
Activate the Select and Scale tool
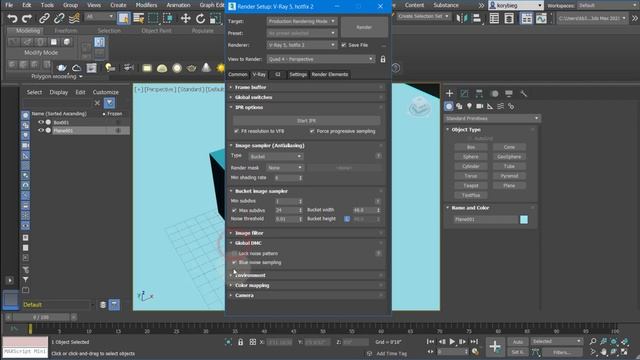215,18
